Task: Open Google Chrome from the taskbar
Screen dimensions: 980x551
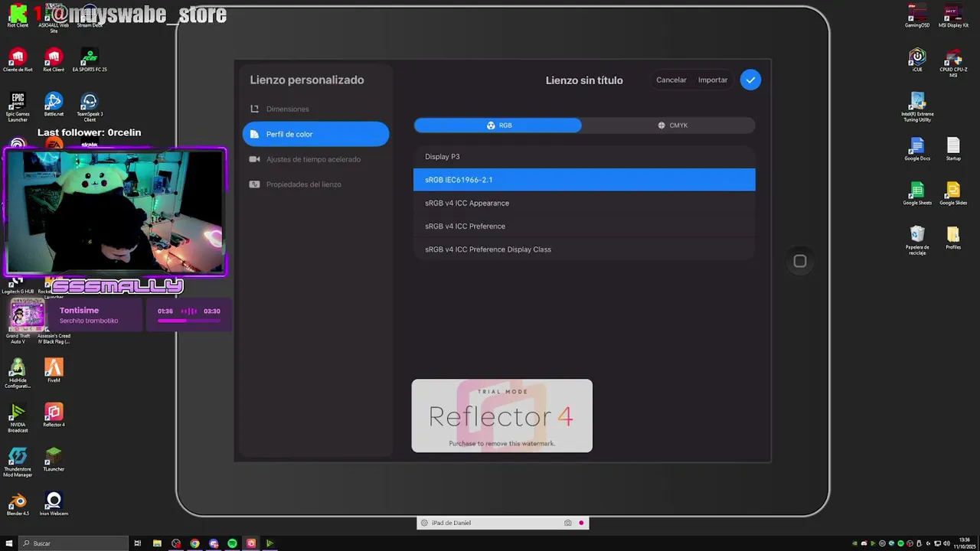Action: 194,543
